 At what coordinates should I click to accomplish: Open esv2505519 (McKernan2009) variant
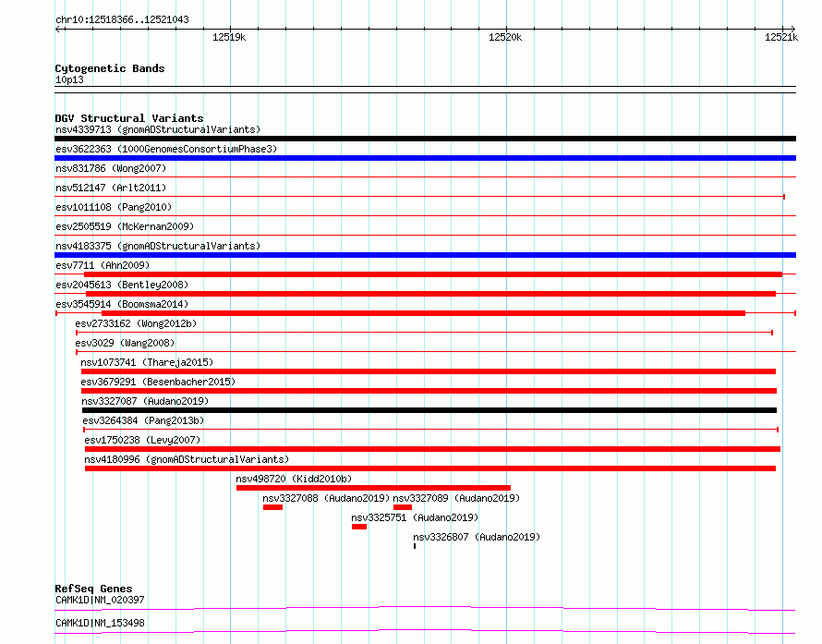pyautogui.click(x=125, y=226)
